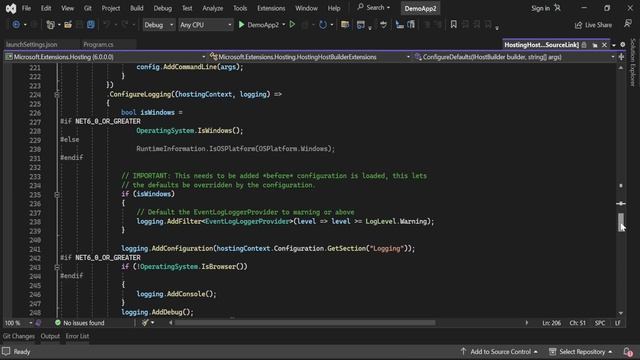Click the code cleanup broom icon
The height and width of the screenshot is (360, 640).
(145, 323)
